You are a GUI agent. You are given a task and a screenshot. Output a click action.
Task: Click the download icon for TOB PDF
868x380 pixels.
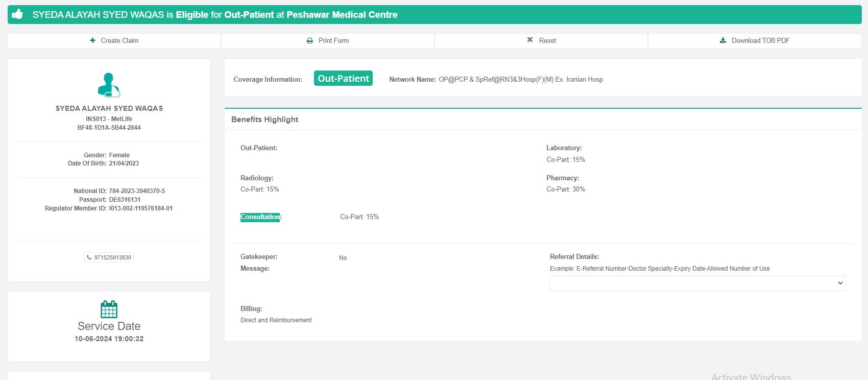click(x=723, y=40)
